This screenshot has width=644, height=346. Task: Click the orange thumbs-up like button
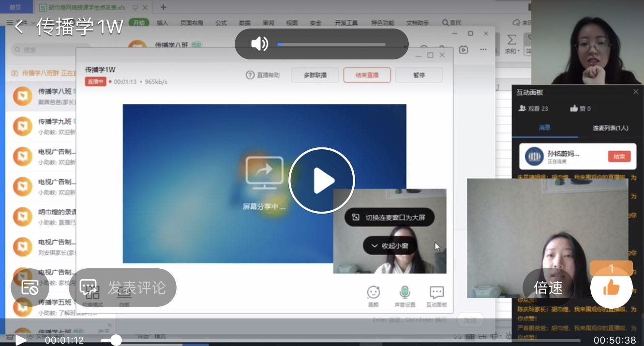point(611,288)
